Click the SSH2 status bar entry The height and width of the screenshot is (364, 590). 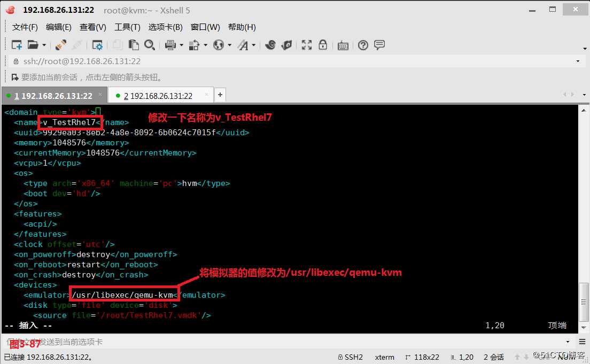point(351,357)
